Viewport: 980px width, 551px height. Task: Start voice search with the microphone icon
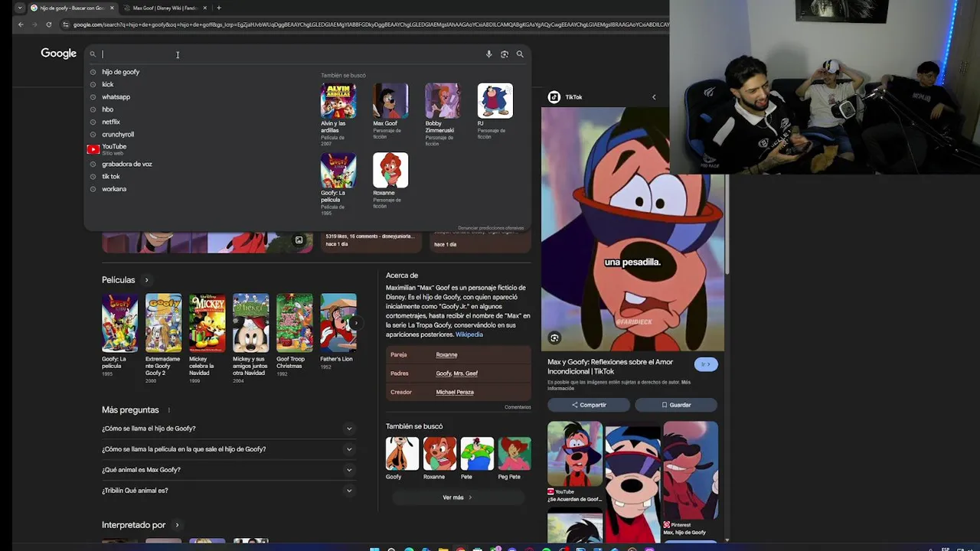pyautogui.click(x=488, y=54)
